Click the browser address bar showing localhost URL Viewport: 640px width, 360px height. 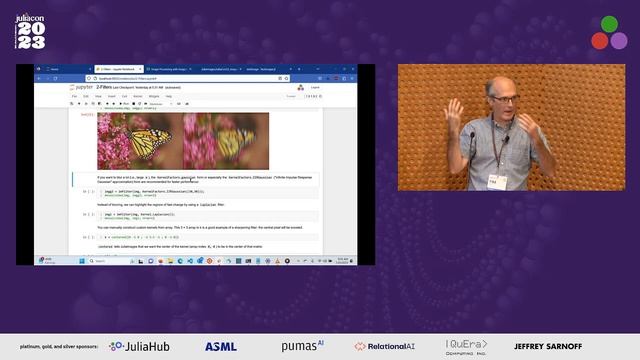(186, 78)
